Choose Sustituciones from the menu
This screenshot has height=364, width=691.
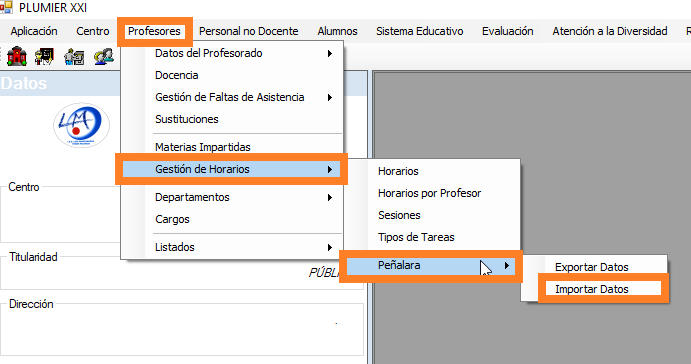(x=232, y=119)
